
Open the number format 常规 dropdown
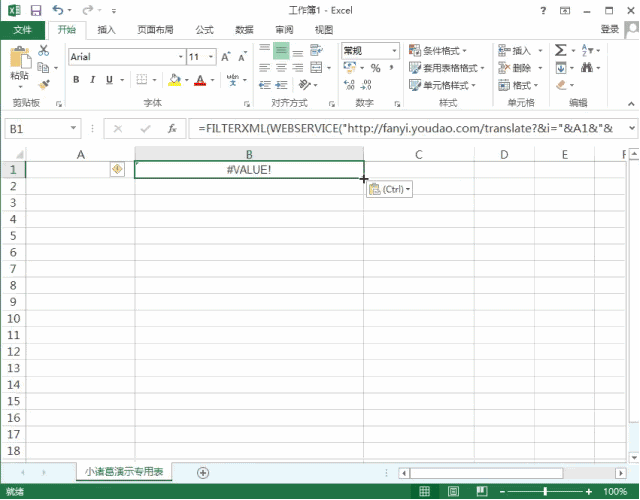coord(394,50)
